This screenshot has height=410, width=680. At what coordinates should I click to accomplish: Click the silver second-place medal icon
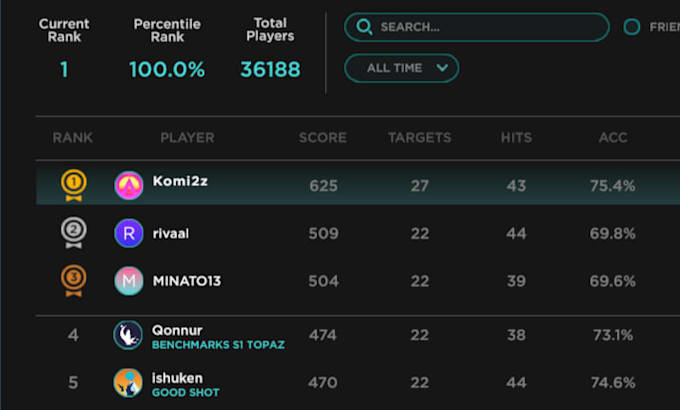click(x=74, y=232)
